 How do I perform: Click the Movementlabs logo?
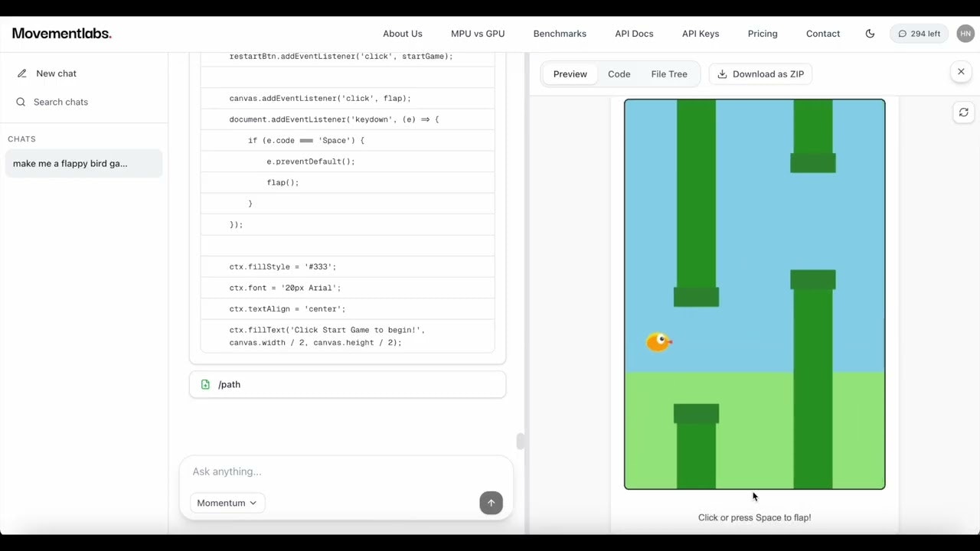click(x=61, y=34)
